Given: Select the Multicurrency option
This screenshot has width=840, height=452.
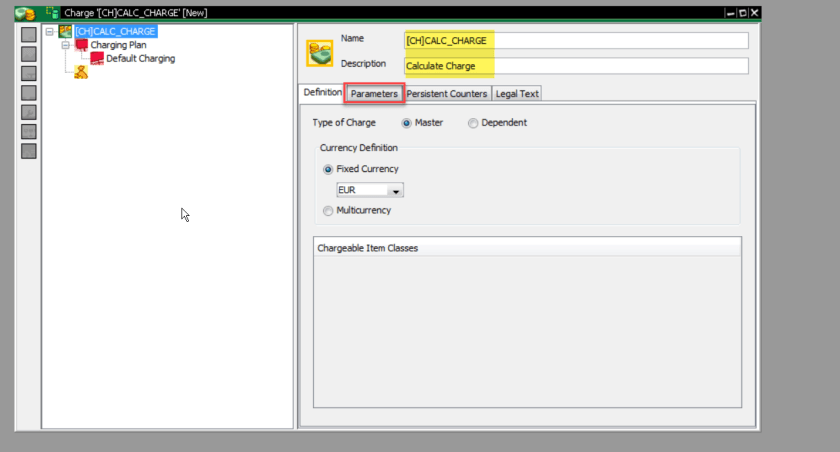Looking at the screenshot, I should pyautogui.click(x=328, y=211).
